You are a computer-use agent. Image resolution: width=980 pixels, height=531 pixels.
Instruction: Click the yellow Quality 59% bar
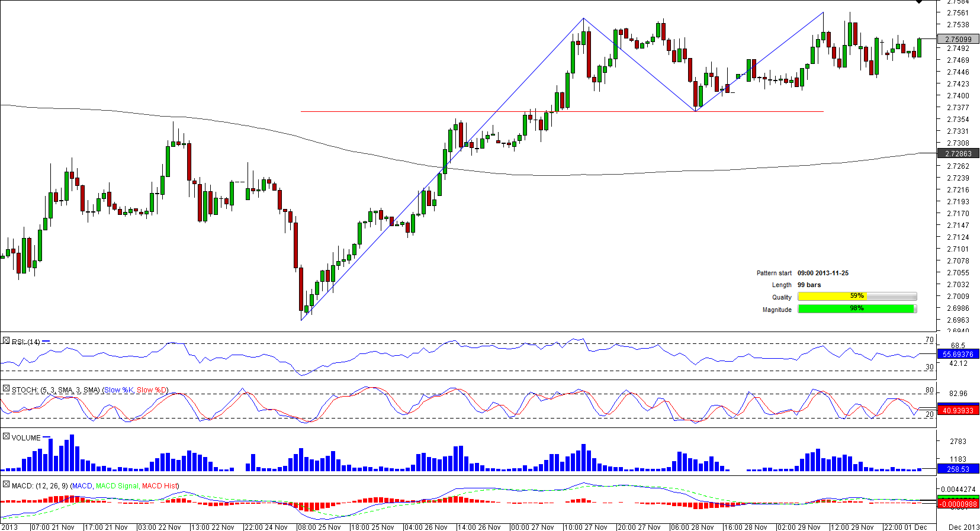856,297
